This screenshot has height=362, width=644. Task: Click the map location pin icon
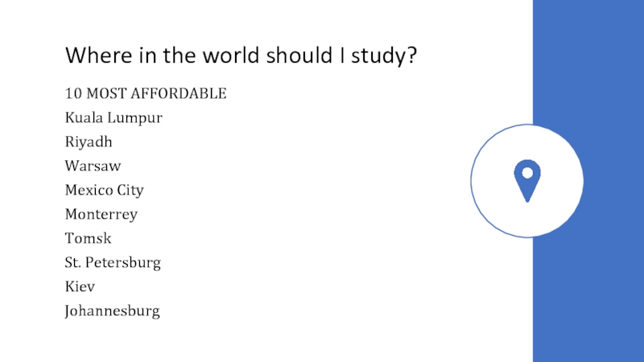pos(527,181)
